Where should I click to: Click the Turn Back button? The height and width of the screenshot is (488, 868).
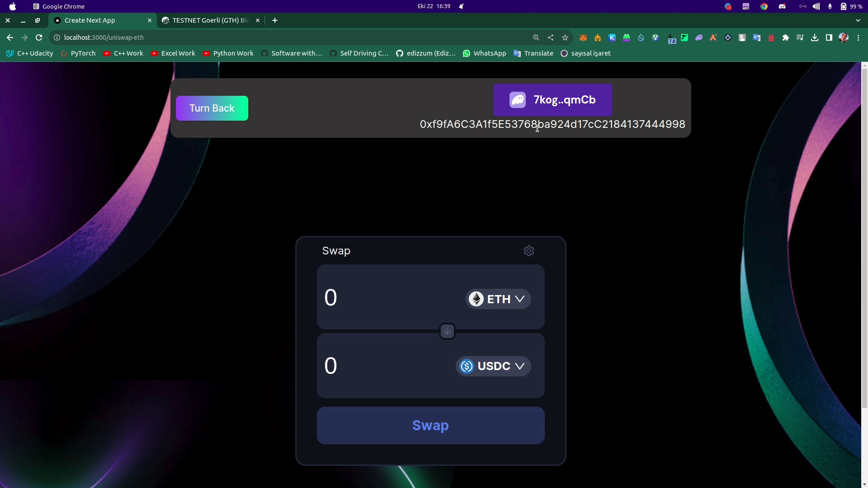pos(212,108)
